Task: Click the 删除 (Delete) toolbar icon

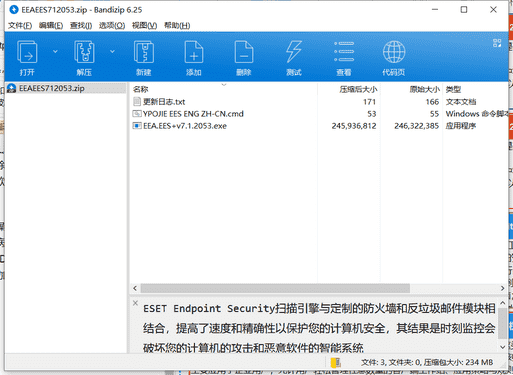Action: click(x=244, y=52)
